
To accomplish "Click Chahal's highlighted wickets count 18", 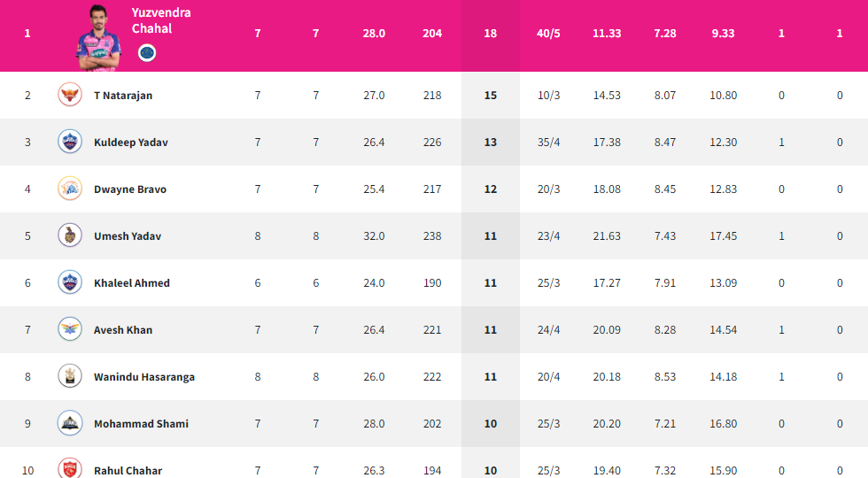I will 491,34.
